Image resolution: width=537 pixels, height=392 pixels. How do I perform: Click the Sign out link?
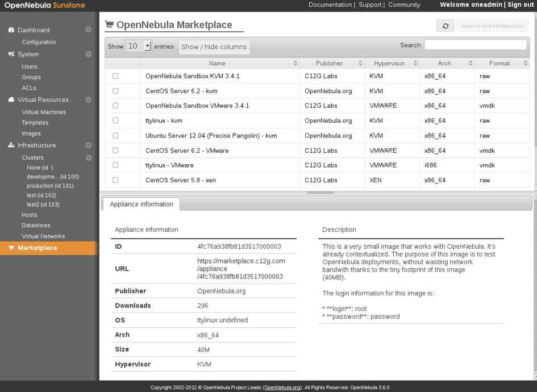click(x=520, y=5)
